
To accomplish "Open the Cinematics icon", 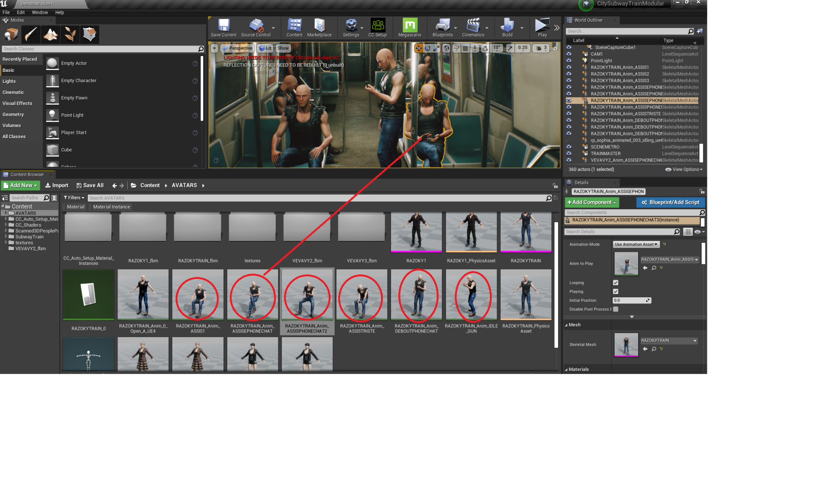I will coord(473,28).
